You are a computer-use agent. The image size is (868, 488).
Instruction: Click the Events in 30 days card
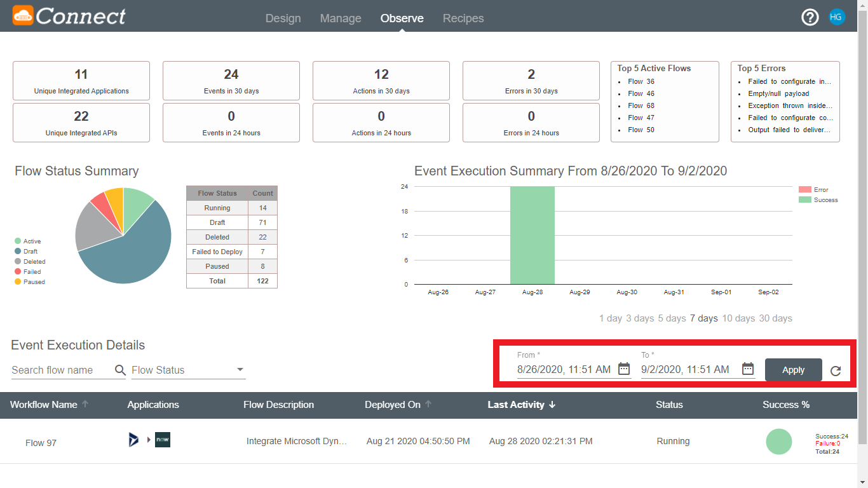coord(231,81)
